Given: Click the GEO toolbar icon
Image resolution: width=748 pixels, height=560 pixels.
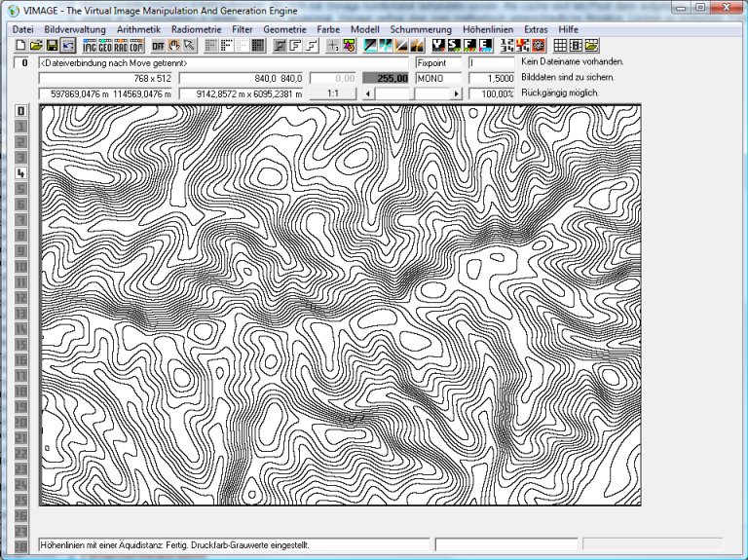Looking at the screenshot, I should (x=105, y=46).
